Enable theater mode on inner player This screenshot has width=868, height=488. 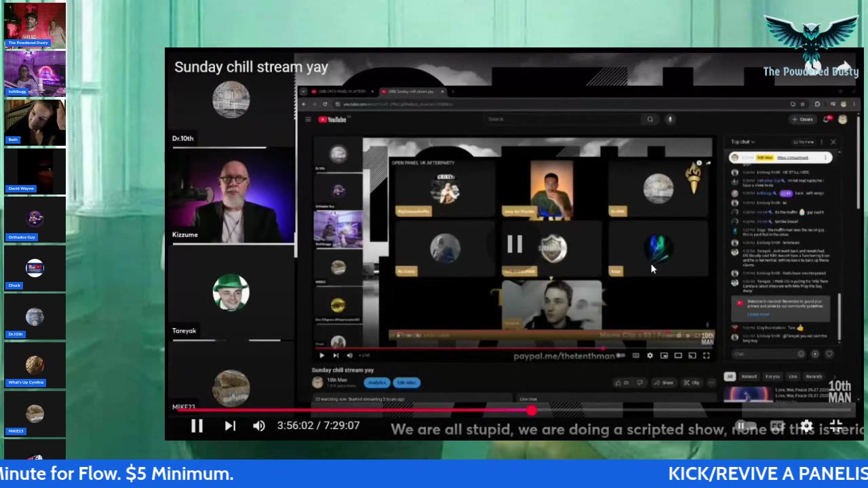[x=678, y=355]
